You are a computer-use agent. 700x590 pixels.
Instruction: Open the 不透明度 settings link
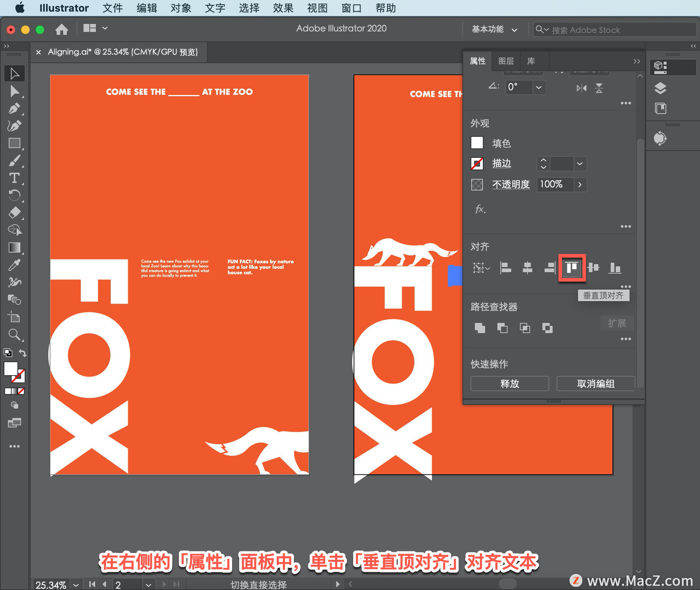tap(511, 184)
